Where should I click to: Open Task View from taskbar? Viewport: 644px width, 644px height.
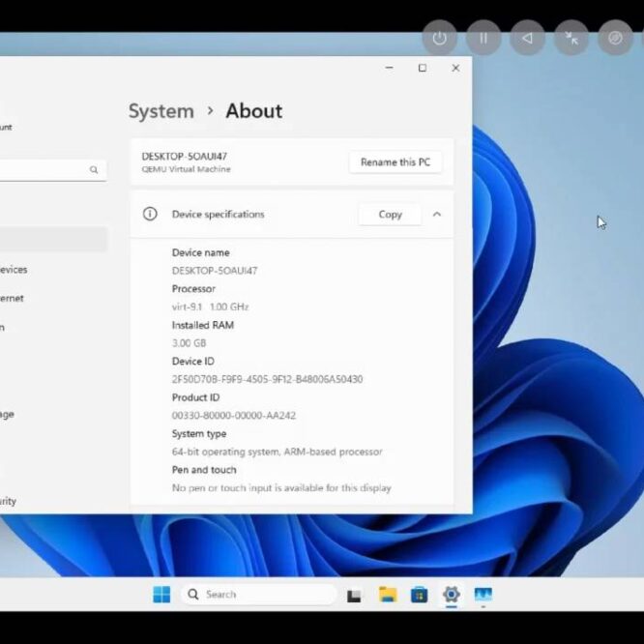pyautogui.click(x=354, y=595)
